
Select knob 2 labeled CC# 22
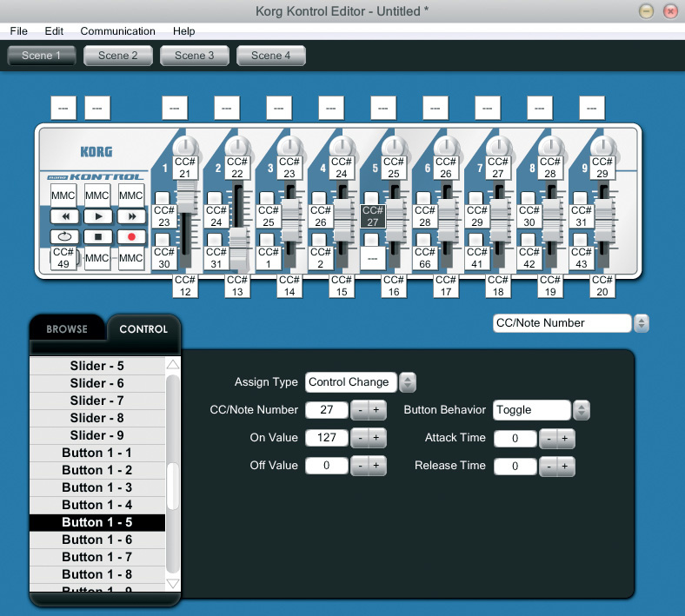(x=237, y=168)
